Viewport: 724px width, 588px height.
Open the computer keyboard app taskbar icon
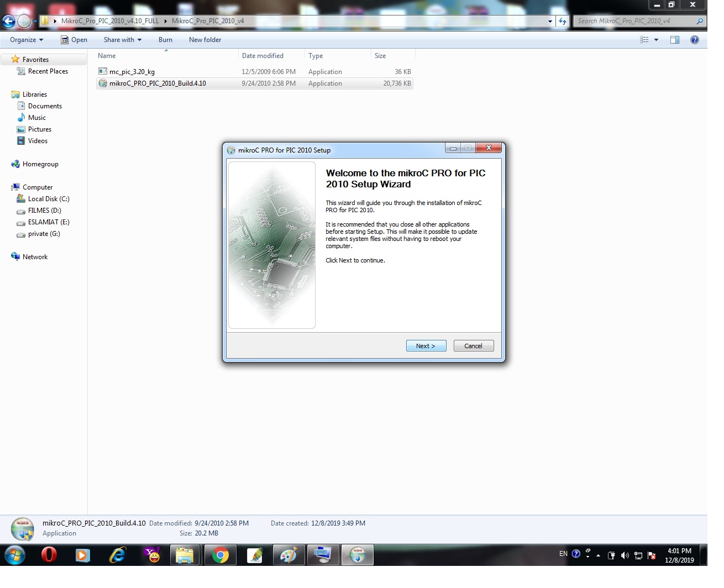coord(323,555)
